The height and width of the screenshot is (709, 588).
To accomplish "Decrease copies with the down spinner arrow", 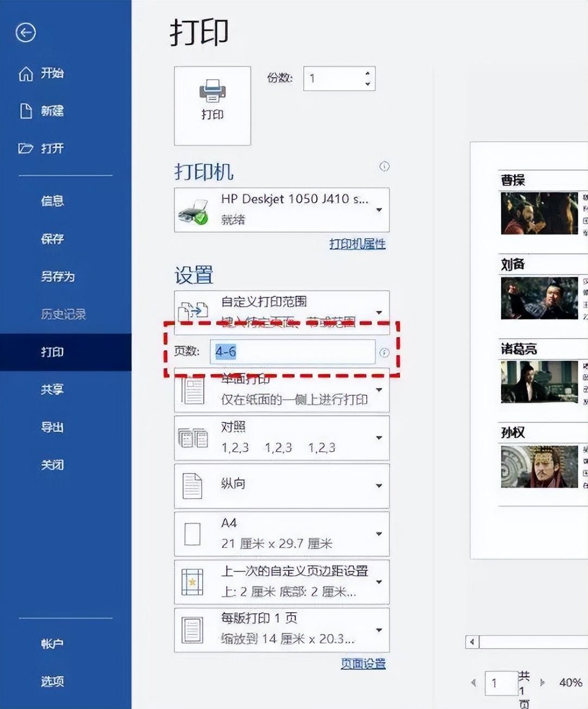I will tap(368, 84).
